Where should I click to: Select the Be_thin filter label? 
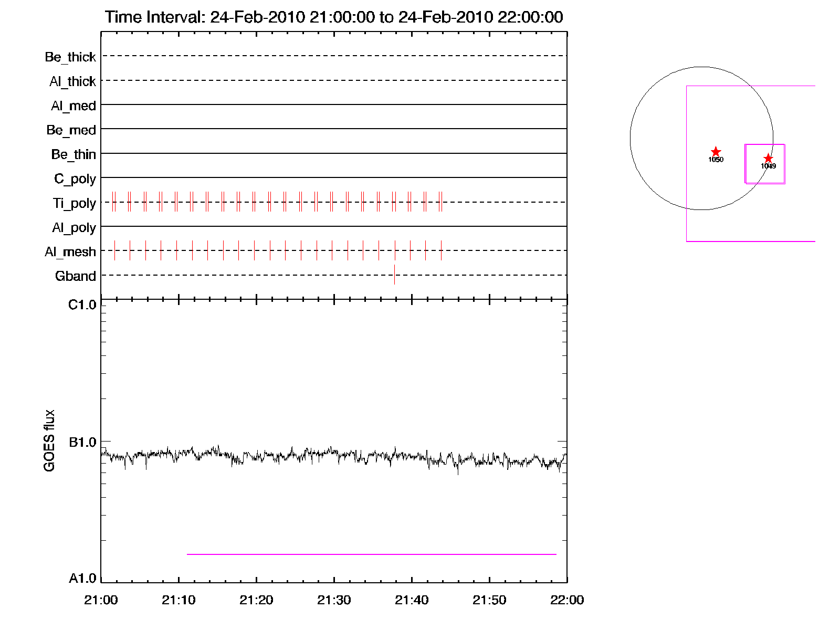73,154
